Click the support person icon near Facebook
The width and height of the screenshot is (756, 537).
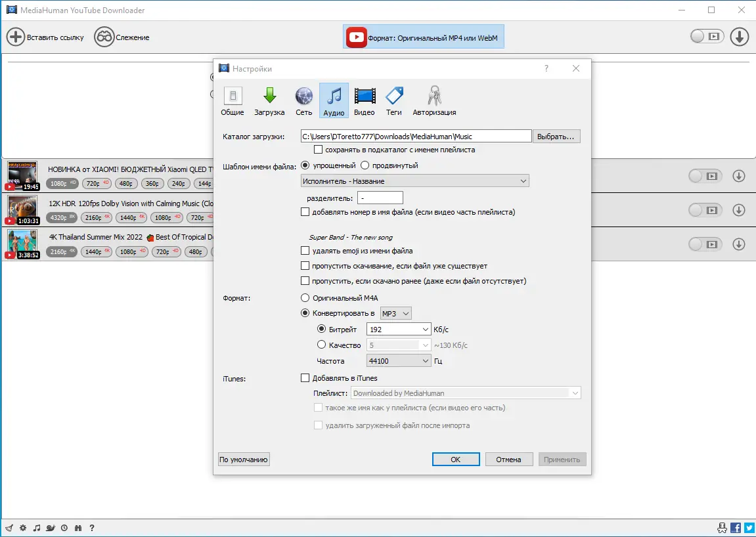pos(722,528)
